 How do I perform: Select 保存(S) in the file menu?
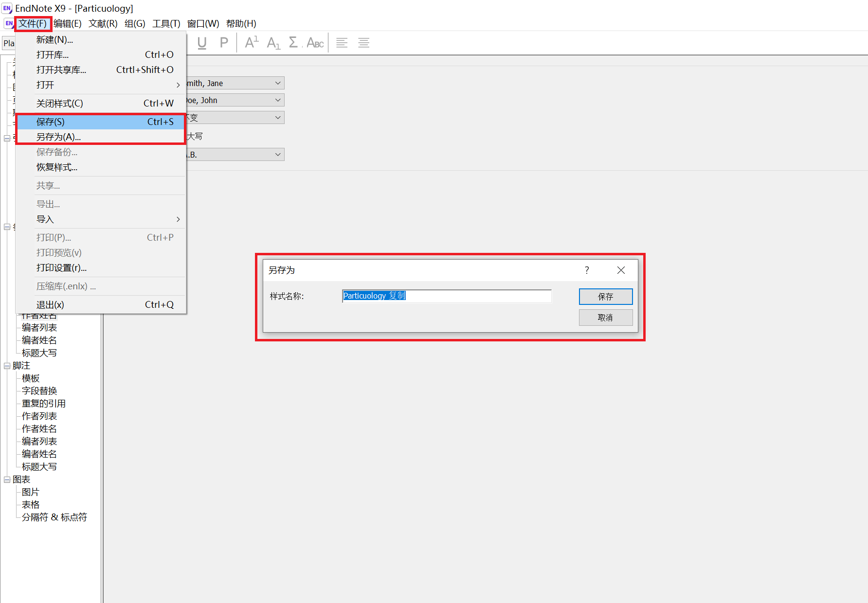tap(101, 122)
